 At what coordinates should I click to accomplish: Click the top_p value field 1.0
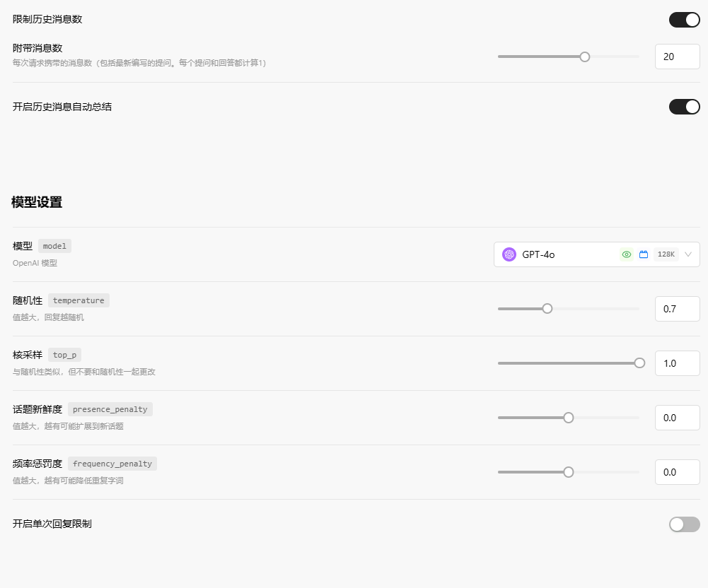(x=677, y=363)
